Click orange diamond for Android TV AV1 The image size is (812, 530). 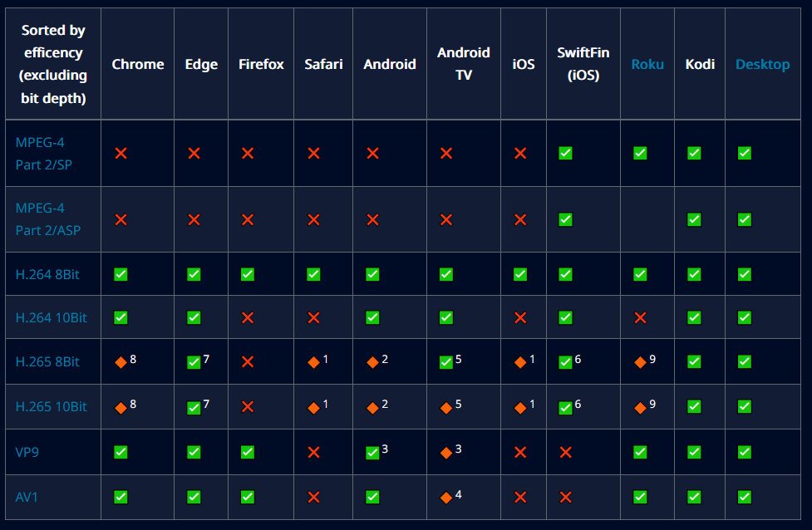(446, 497)
